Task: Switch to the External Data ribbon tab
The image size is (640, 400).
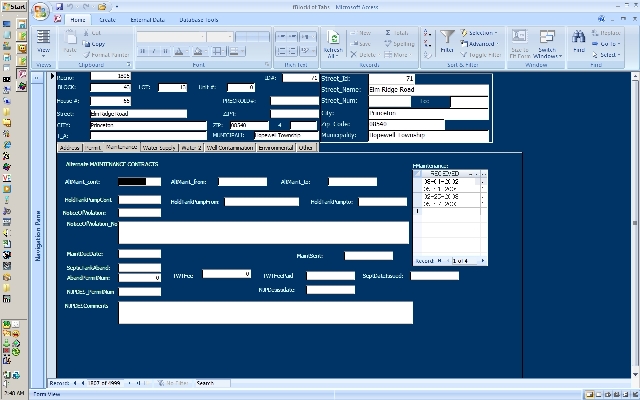Action: pyautogui.click(x=149, y=19)
